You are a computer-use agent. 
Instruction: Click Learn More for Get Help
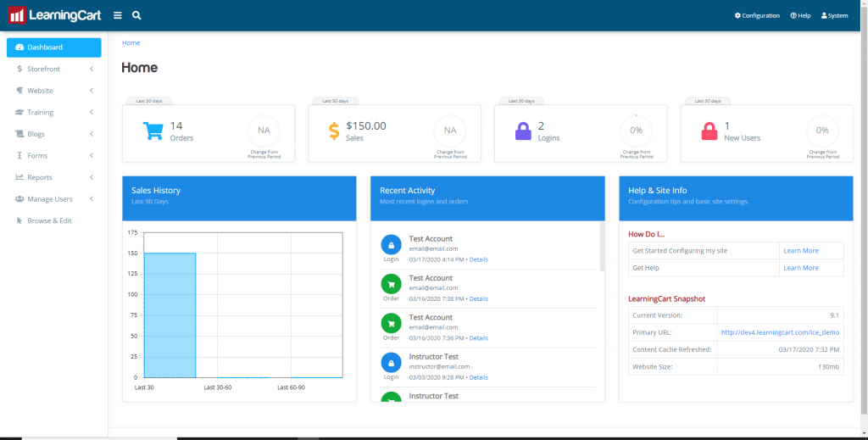(x=800, y=268)
